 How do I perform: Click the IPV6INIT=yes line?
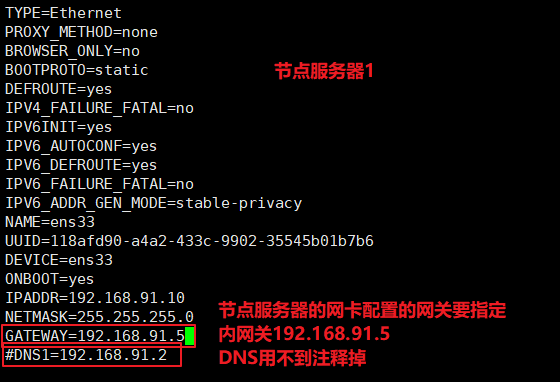tap(59, 127)
